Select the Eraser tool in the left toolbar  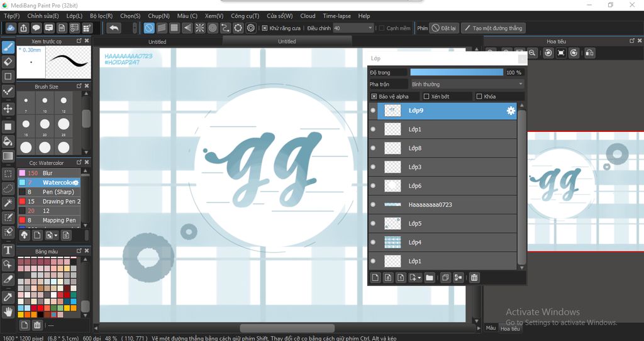point(8,62)
